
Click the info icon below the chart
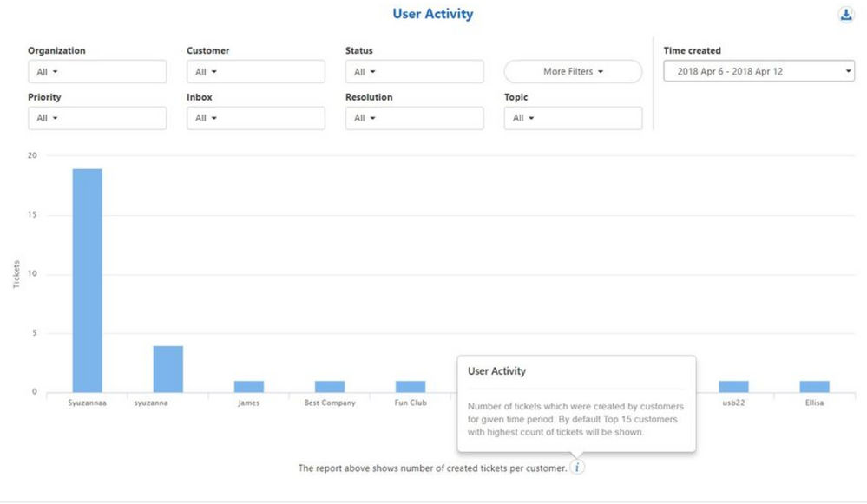(577, 468)
